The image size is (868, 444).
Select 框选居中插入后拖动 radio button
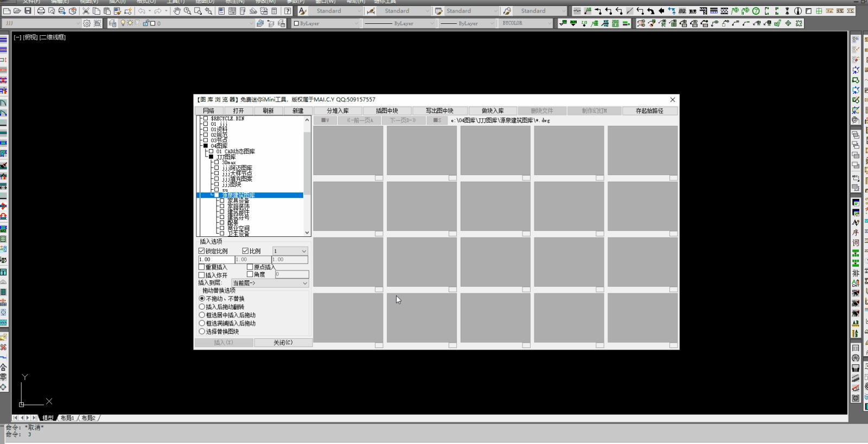[x=202, y=315]
